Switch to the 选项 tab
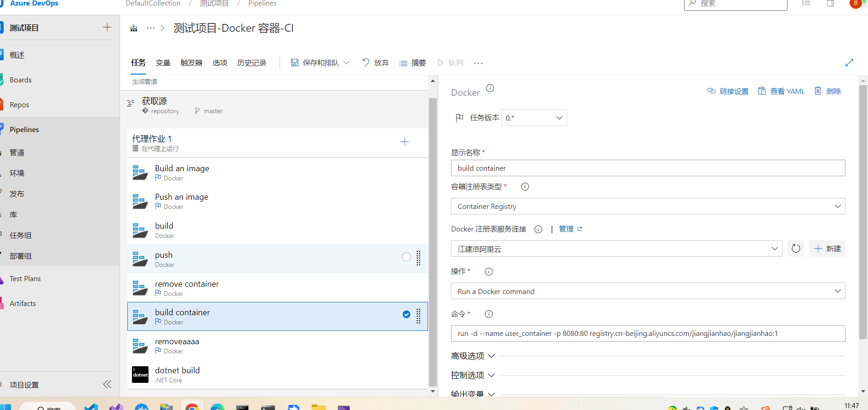This screenshot has width=868, height=410. tap(220, 63)
